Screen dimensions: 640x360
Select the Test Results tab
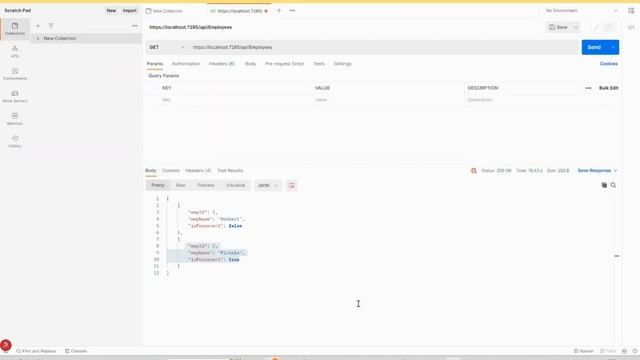coord(230,171)
